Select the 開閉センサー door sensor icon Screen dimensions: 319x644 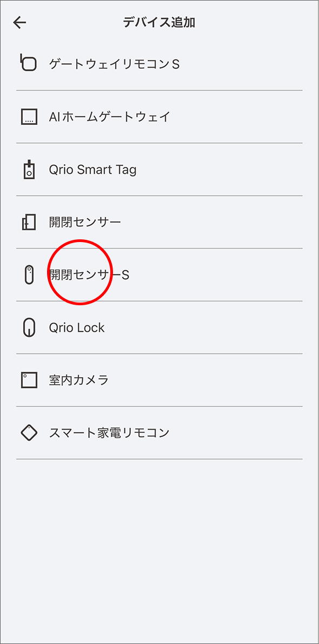[x=28, y=222]
